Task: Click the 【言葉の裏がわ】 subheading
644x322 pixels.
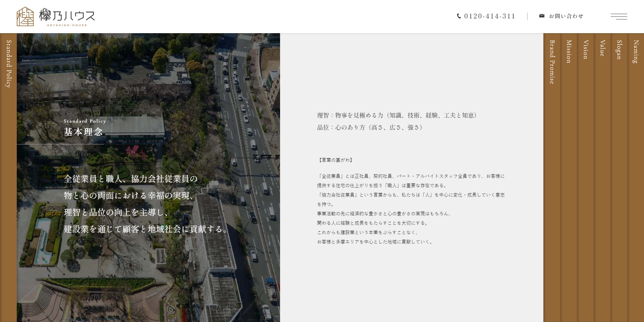Action: [x=335, y=160]
